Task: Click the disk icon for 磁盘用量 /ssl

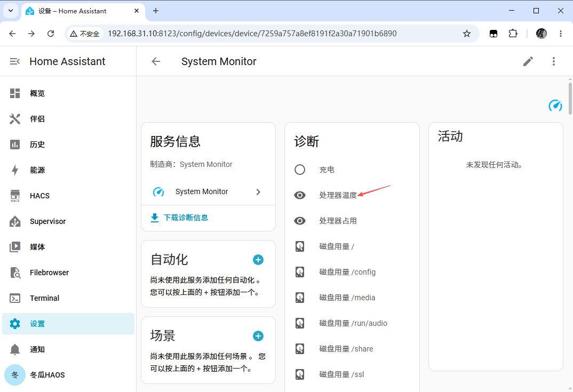Action: tap(300, 374)
